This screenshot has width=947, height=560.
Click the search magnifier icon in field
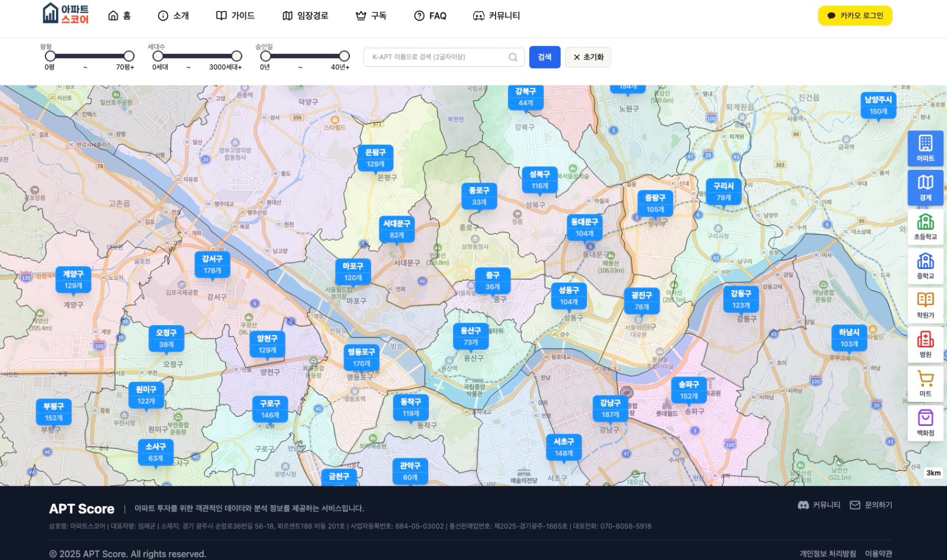pyautogui.click(x=513, y=57)
